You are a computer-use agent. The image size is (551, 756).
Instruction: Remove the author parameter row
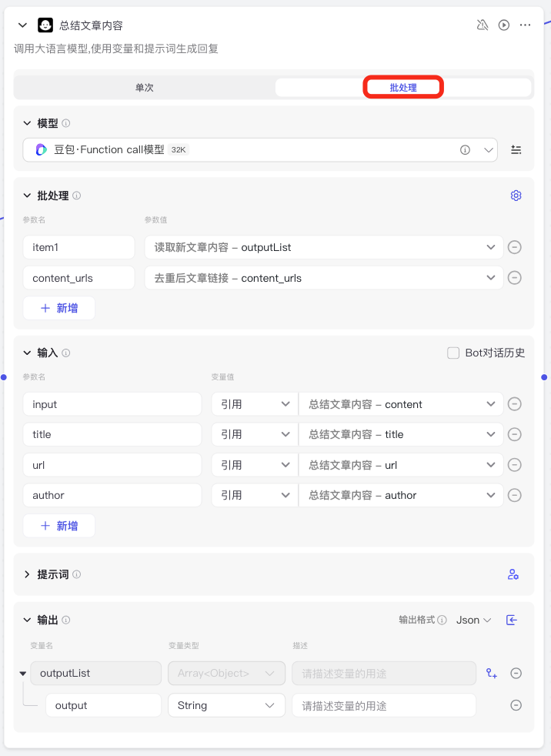coord(515,495)
